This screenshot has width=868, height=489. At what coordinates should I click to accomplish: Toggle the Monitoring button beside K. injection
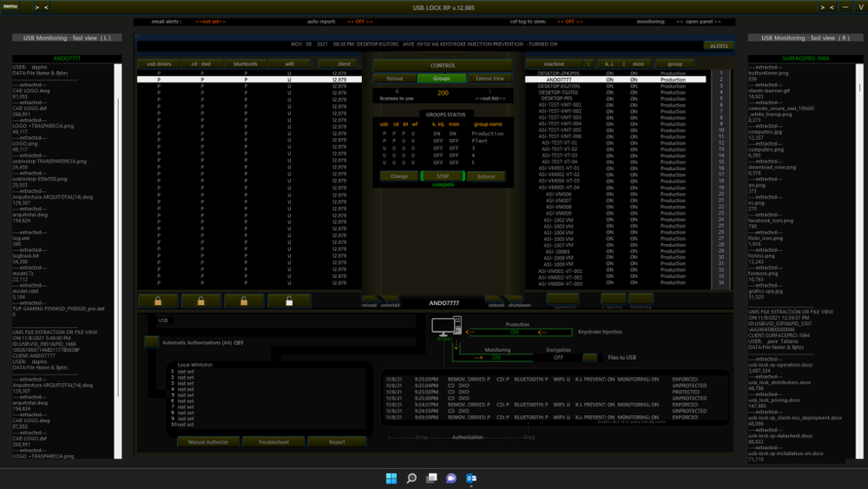coord(641,299)
